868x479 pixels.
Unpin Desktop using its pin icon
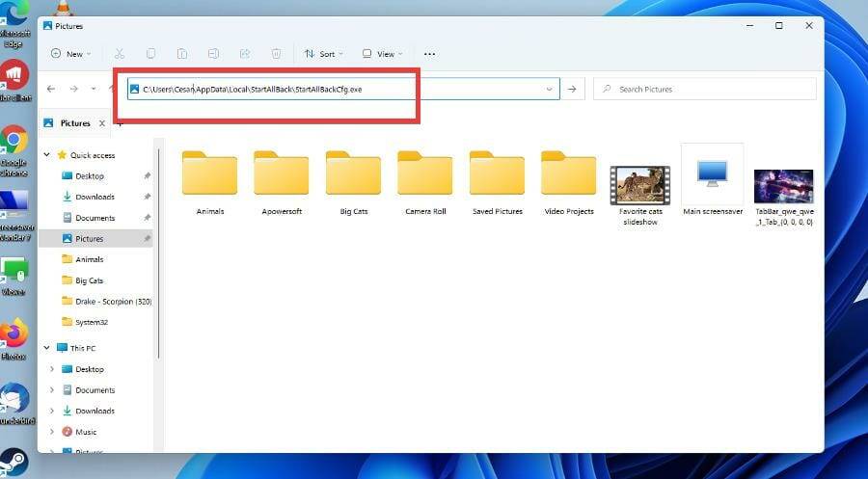point(147,176)
